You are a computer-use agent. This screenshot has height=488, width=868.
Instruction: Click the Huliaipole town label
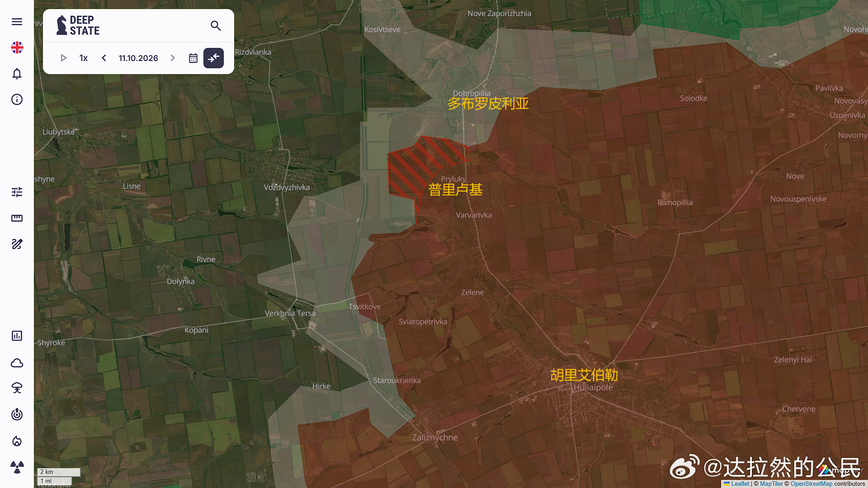pos(593,388)
